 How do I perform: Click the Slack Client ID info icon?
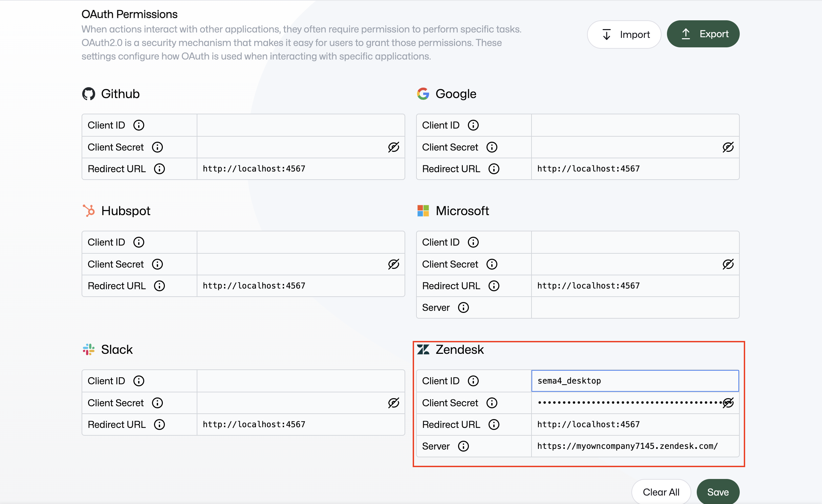tap(139, 381)
